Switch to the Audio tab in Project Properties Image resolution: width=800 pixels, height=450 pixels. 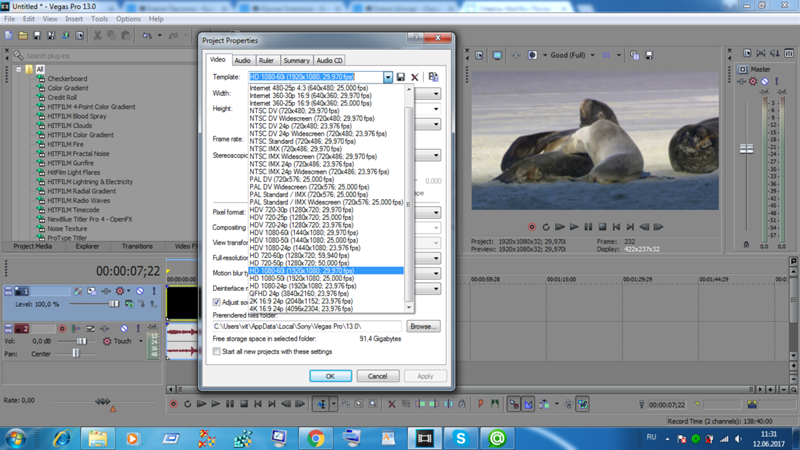[x=242, y=60]
